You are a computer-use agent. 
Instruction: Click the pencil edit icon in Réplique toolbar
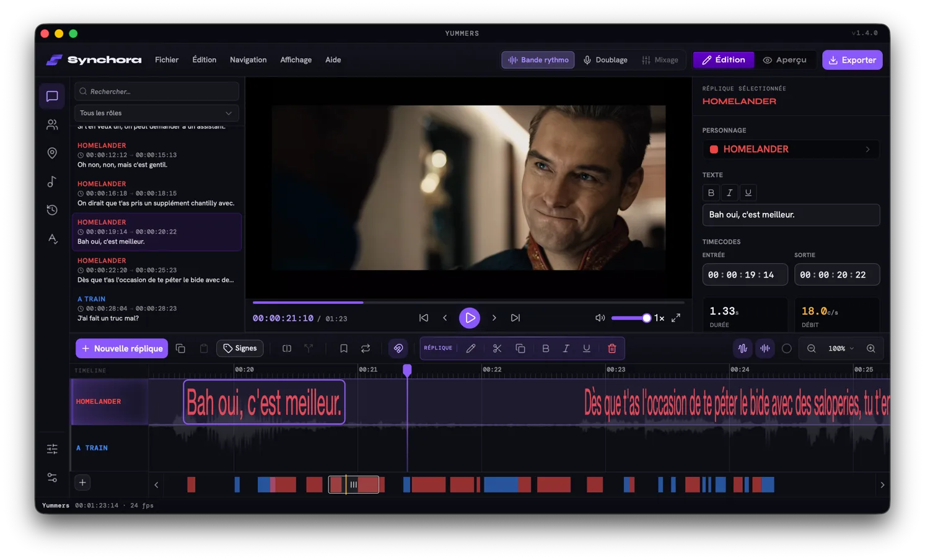471,349
